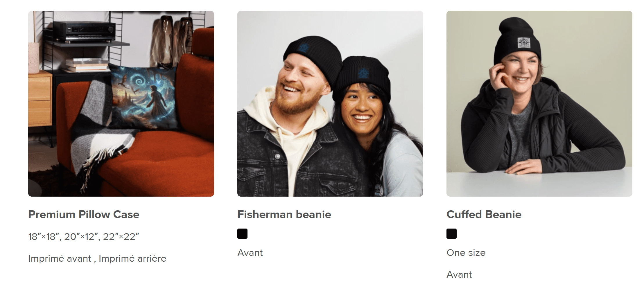Click the blue embroidered logo on woman's fisherman beanie
Viewport: 644px width, 291px height.
coord(363,73)
